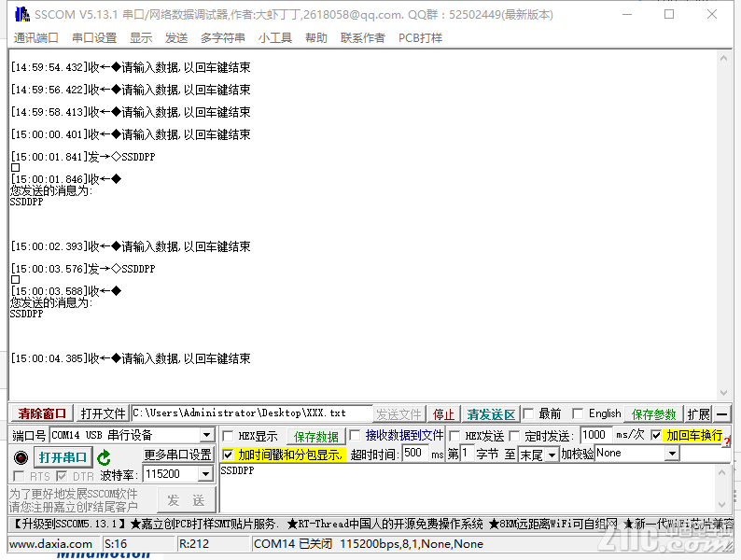741x560 pixels.
Task: Click send area scroll-up arrow
Action: 721,472
